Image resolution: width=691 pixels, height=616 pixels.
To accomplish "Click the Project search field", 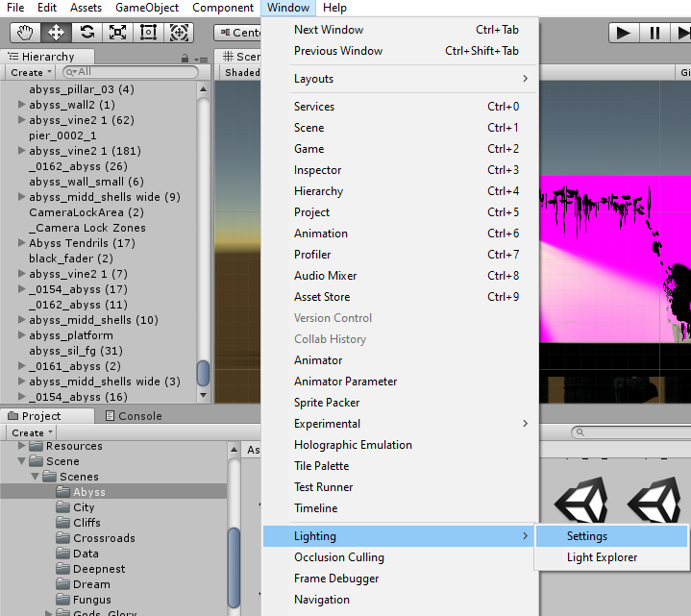I will [631, 432].
